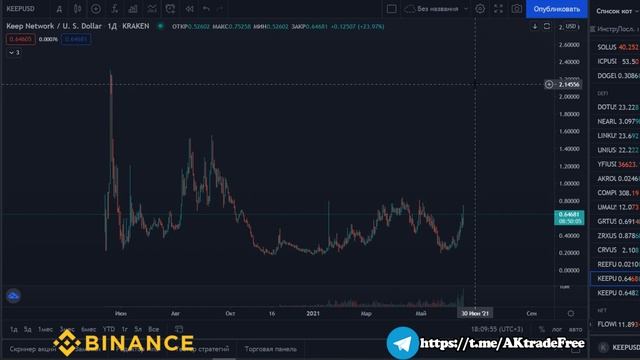Click the down arrow icon above the price axis

(x=535, y=27)
